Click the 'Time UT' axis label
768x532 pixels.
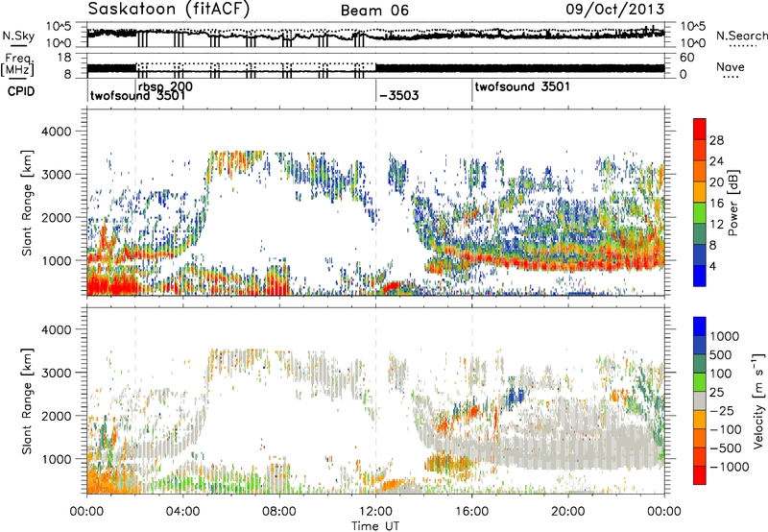tap(375, 526)
